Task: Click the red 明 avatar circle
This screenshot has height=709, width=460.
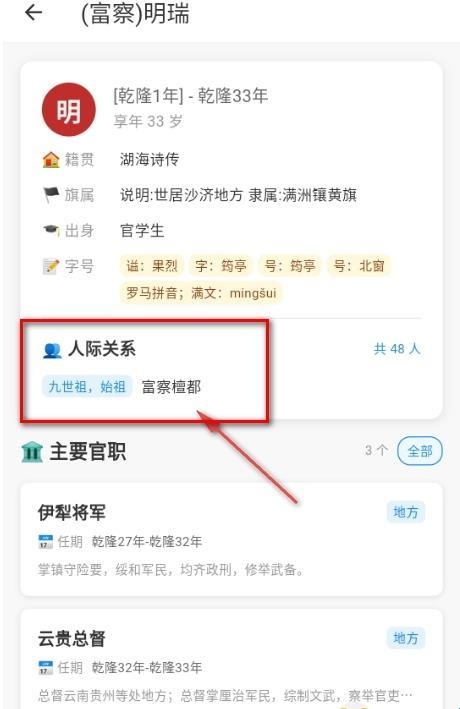Action: [x=69, y=110]
